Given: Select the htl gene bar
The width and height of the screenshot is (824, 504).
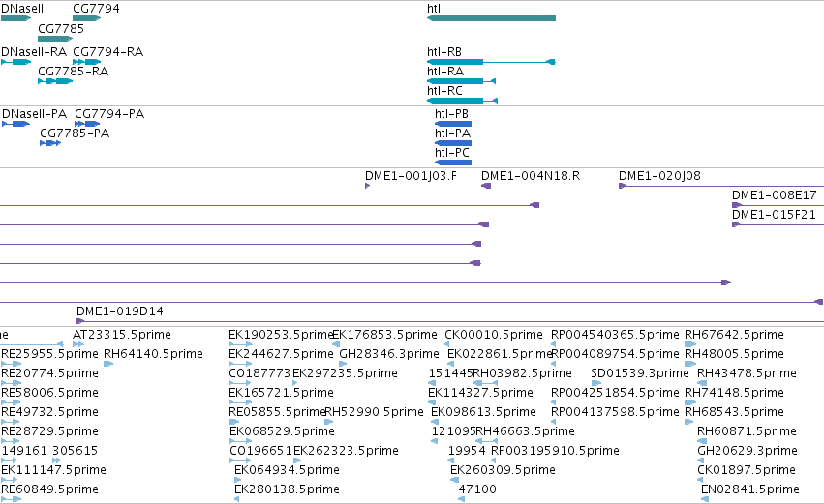Looking at the screenshot, I should coord(491,18).
